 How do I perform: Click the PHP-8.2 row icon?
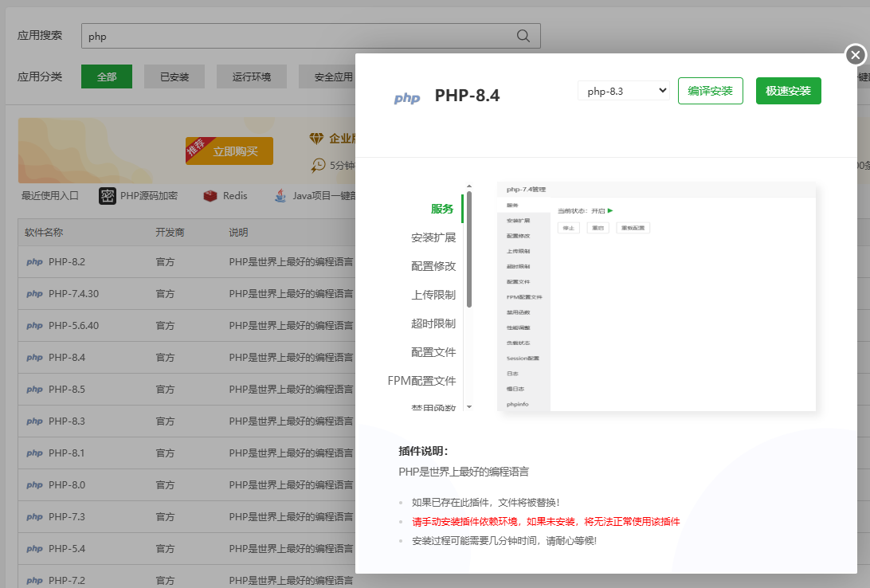(34, 262)
